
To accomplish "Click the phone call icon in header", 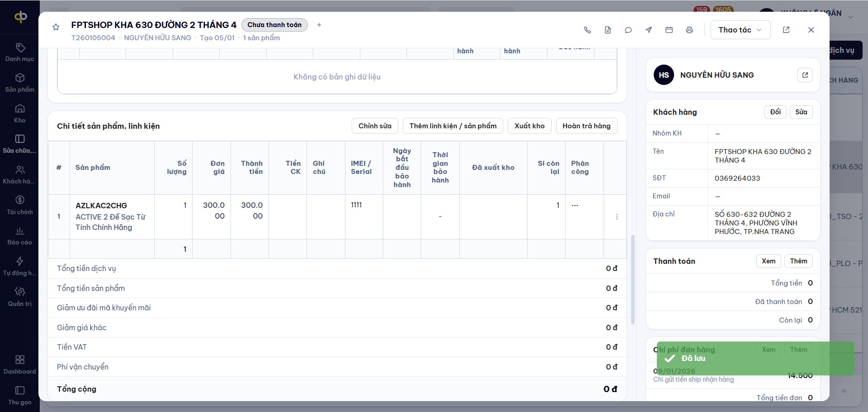I will [x=587, y=30].
